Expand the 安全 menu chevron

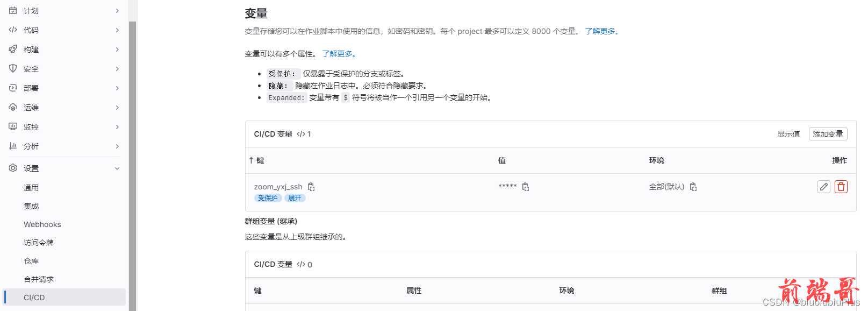(x=117, y=68)
